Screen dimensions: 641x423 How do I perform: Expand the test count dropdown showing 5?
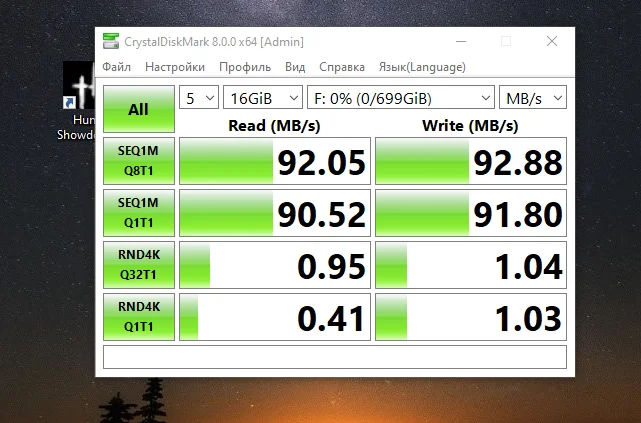(199, 98)
